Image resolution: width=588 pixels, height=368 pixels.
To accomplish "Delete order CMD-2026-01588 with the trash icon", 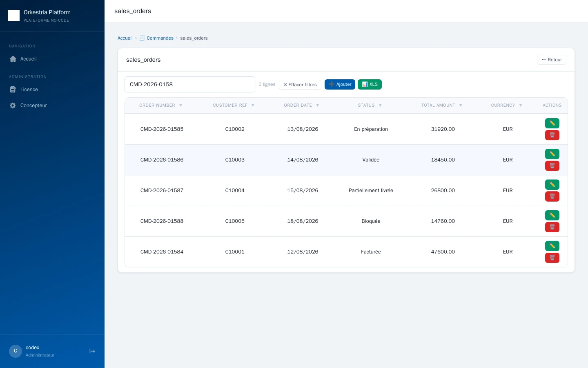I will click(x=552, y=227).
